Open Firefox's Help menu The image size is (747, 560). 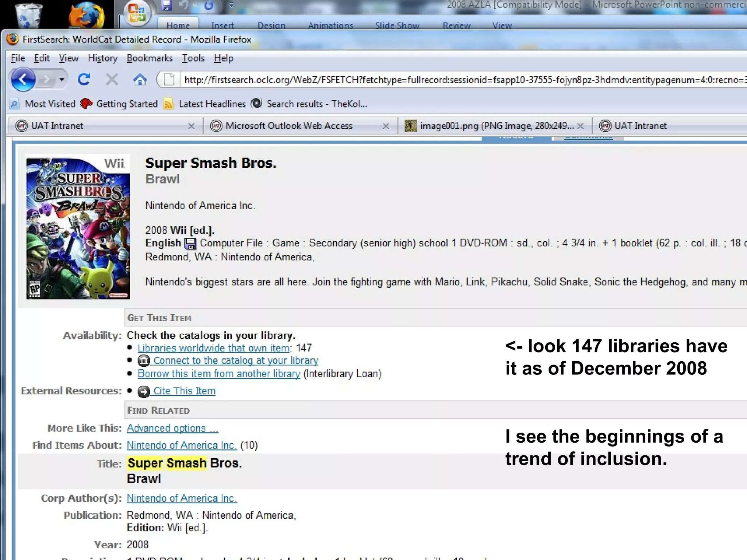223,58
